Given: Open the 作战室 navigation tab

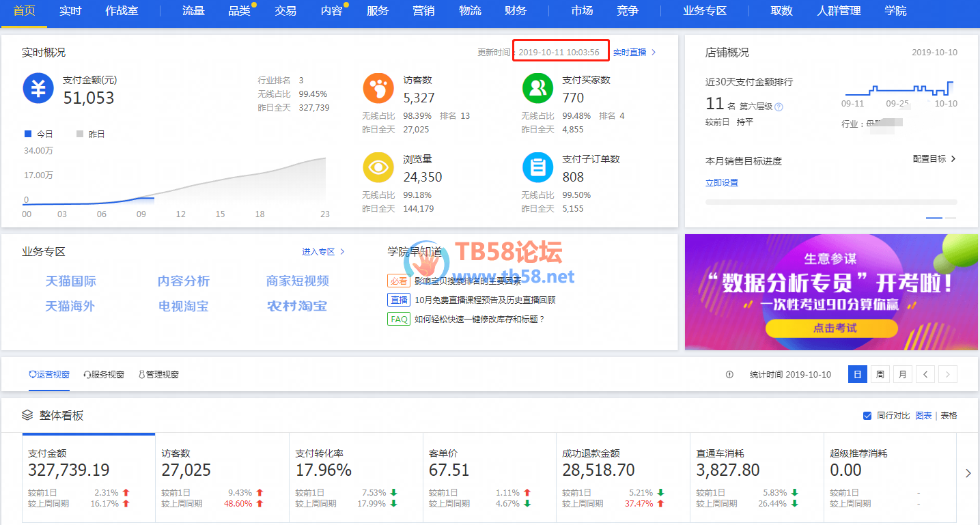Looking at the screenshot, I should tap(122, 11).
